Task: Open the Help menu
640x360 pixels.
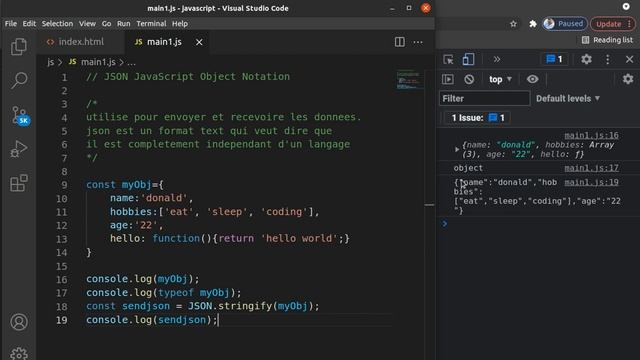Action: pyautogui.click(x=180, y=24)
